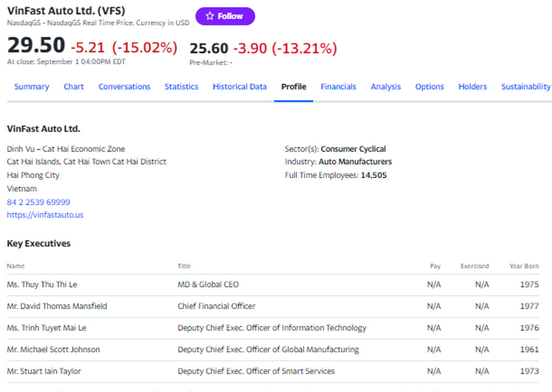The height and width of the screenshot is (392, 552).
Task: Open the Conversations tab
Action: tap(124, 87)
